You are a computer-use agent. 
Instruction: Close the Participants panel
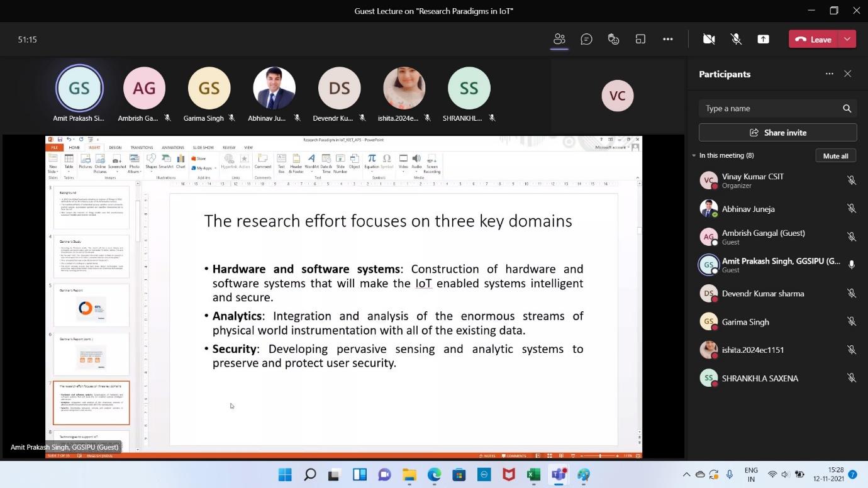pyautogui.click(x=847, y=74)
